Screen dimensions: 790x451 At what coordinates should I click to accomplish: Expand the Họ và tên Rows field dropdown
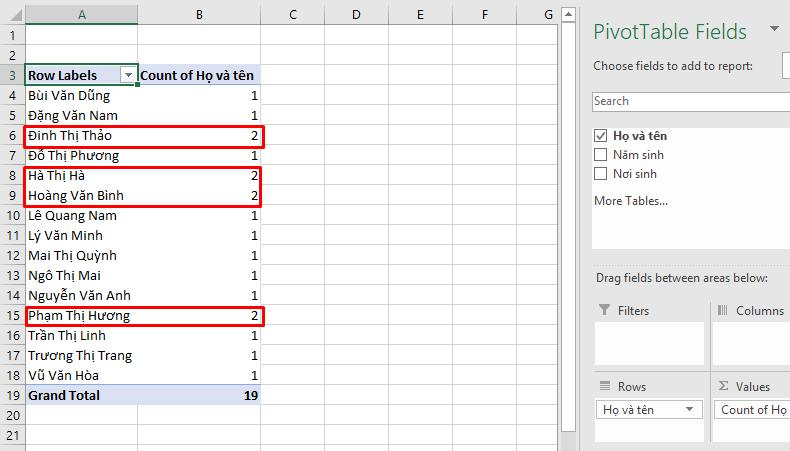(x=689, y=409)
